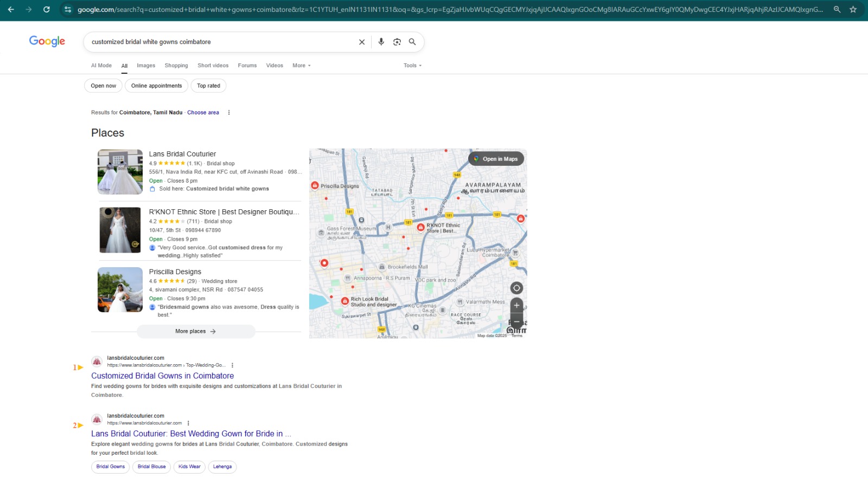Viewport: 868px width, 478px height.
Task: Switch to the Shopping tab
Action: pos(176,66)
